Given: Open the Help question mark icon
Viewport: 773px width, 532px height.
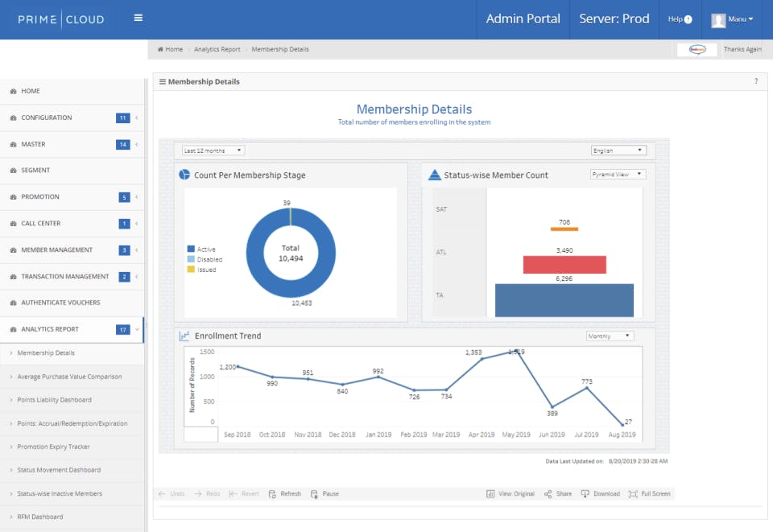Looking at the screenshot, I should [688, 19].
